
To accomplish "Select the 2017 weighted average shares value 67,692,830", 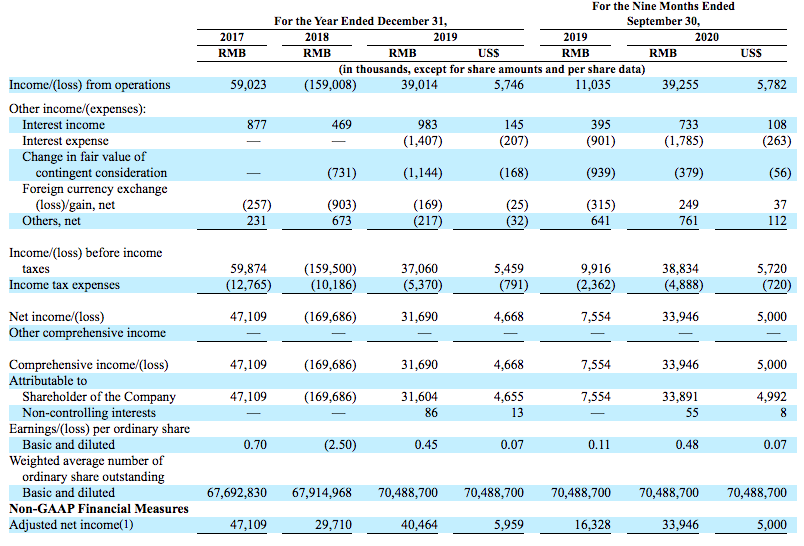I will 237,492.
